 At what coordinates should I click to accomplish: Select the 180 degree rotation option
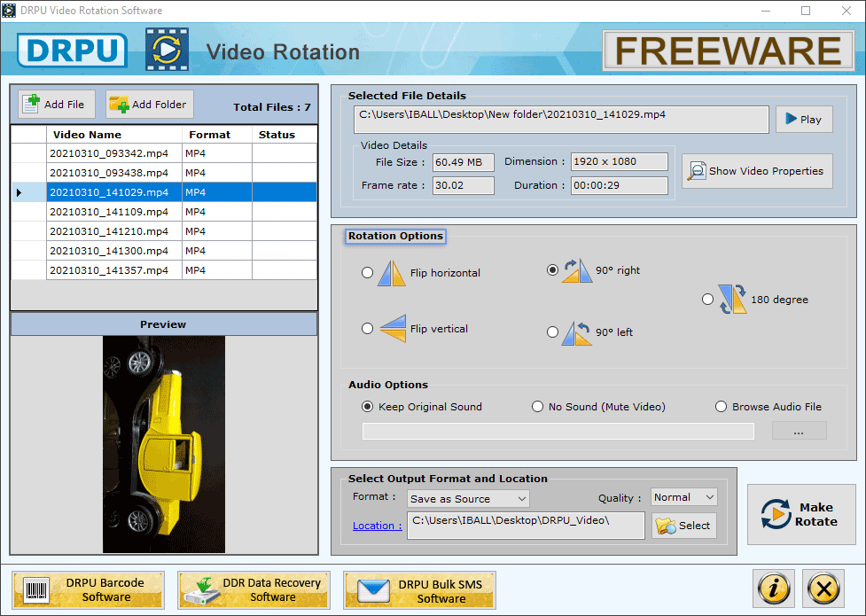[x=707, y=300]
